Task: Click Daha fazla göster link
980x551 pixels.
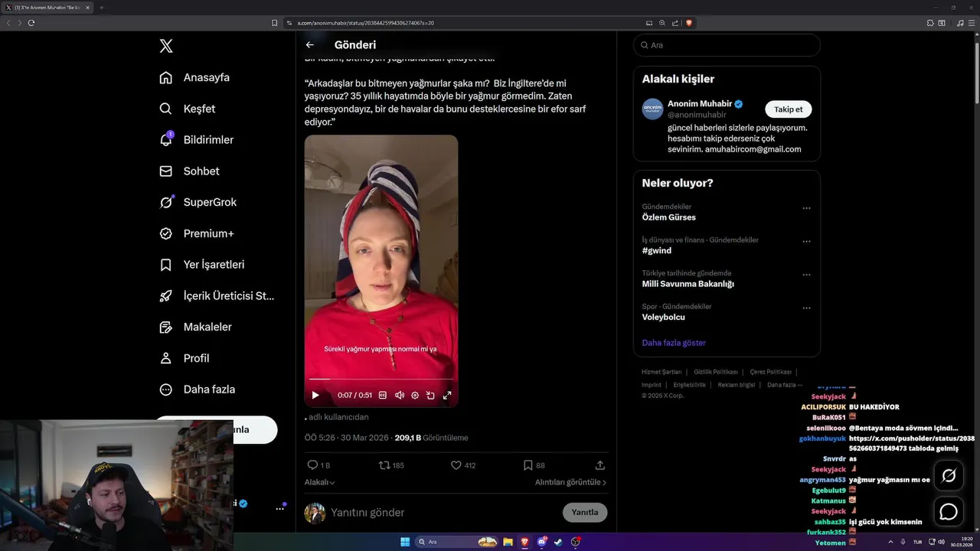Action: (674, 343)
